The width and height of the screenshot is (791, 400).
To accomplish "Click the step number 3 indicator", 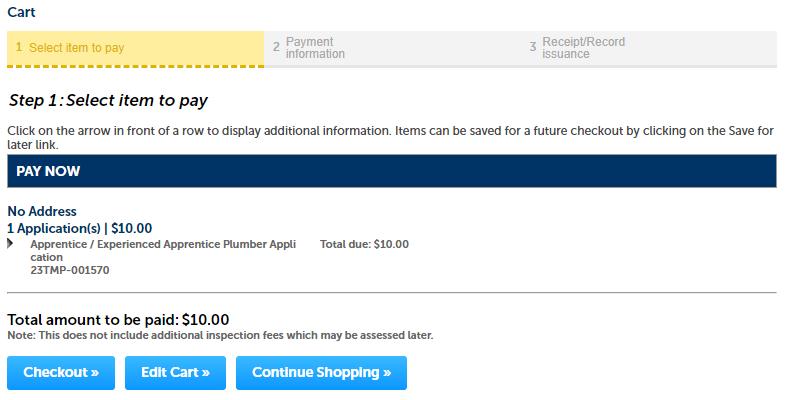I will (x=533, y=47).
